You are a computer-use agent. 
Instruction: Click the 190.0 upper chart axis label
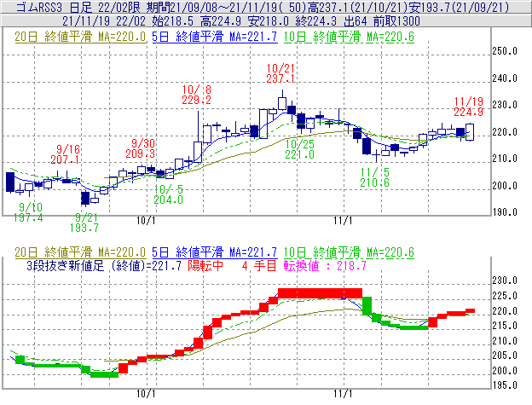point(505,212)
